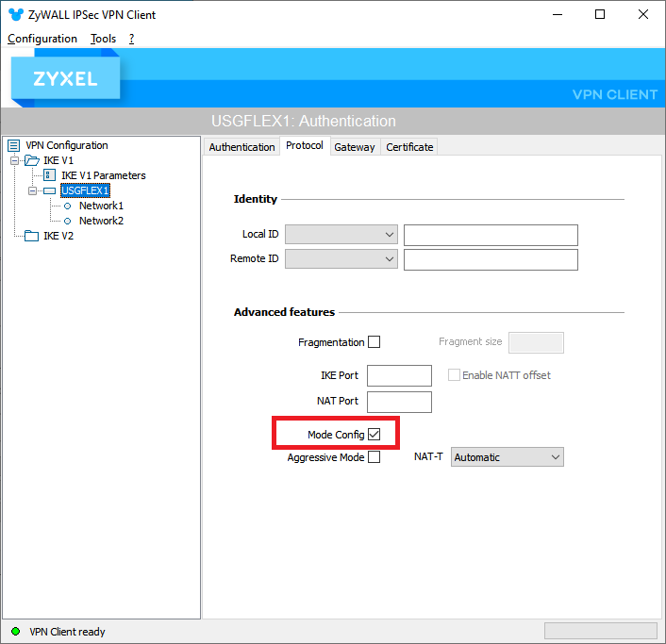Click the green status indicator icon
666x644 pixels.
point(15,632)
